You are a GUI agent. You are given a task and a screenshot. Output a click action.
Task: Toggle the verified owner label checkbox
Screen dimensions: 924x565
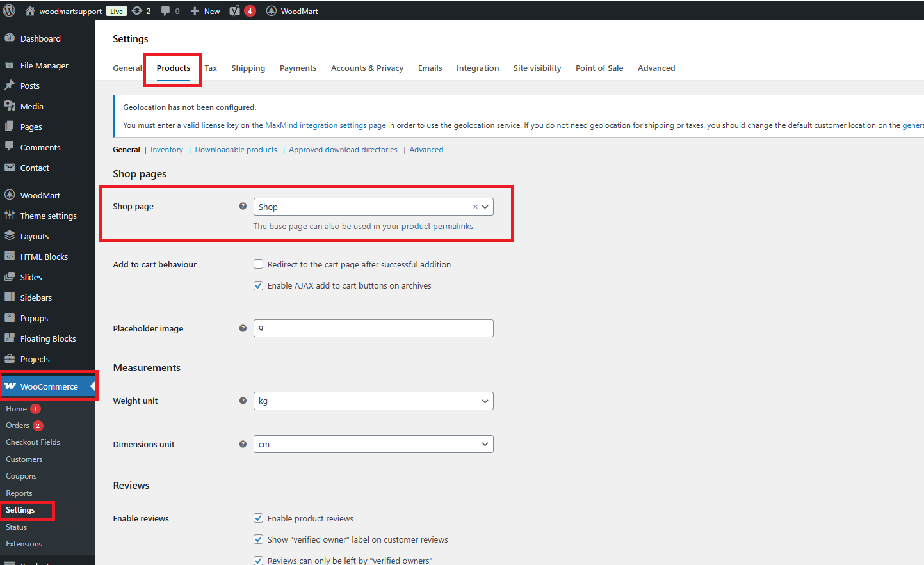tap(259, 539)
